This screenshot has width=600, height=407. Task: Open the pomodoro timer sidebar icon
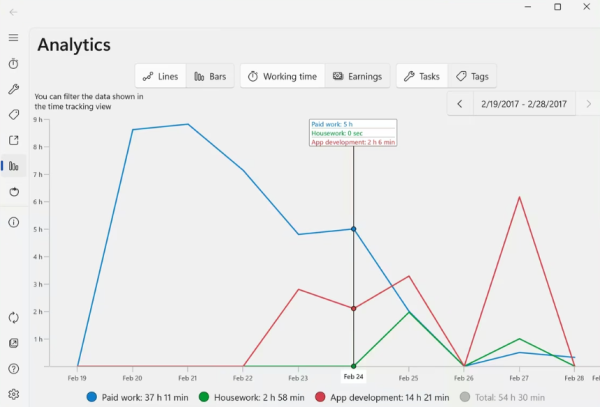tap(14, 192)
